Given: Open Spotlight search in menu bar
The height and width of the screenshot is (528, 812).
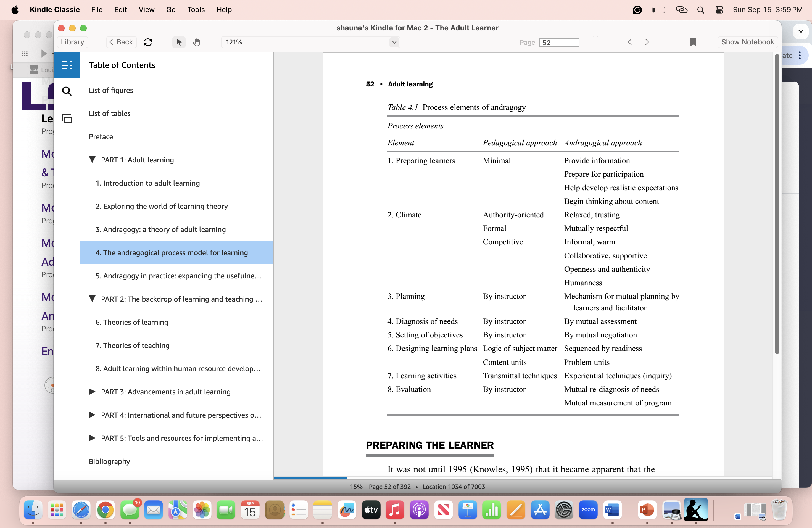Looking at the screenshot, I should pyautogui.click(x=700, y=10).
